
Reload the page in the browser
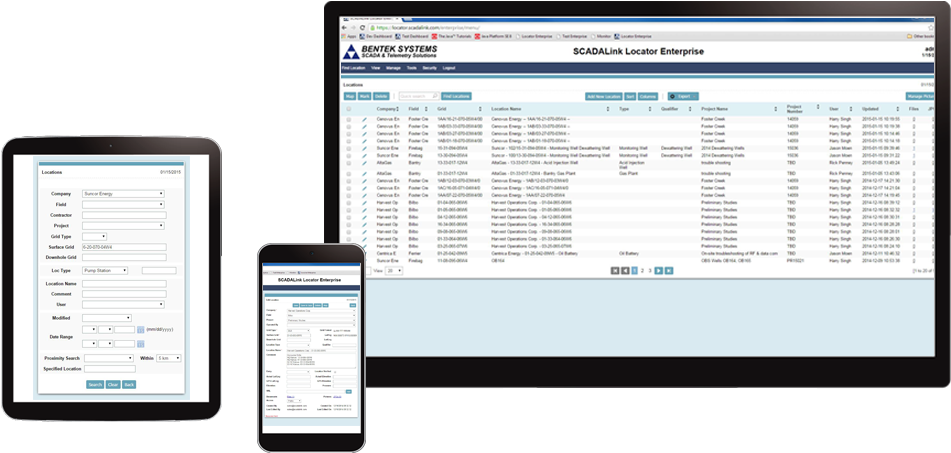[x=362, y=28]
